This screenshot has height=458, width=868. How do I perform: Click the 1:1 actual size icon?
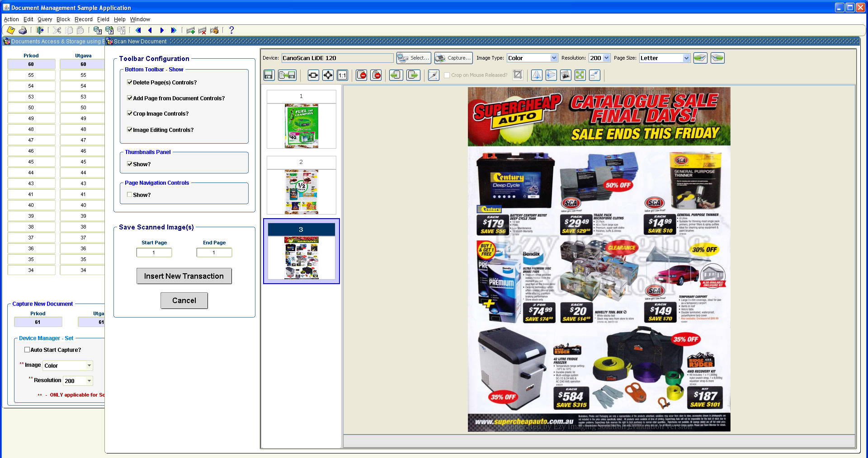pos(342,75)
